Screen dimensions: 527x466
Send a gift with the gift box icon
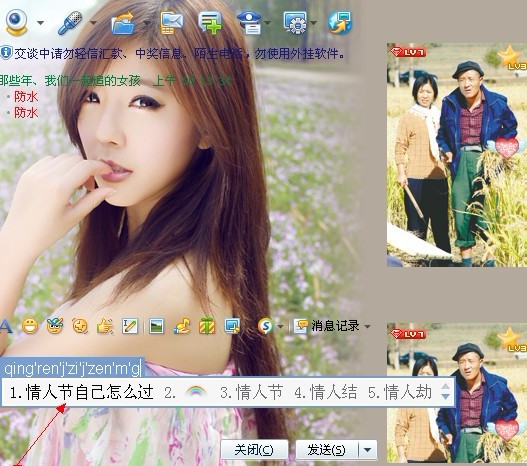pyautogui.click(x=207, y=326)
